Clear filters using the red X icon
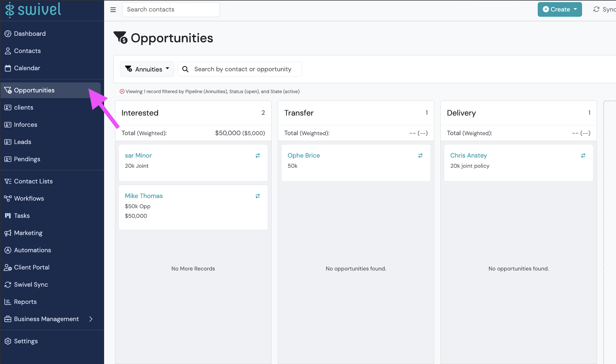This screenshot has width=616, height=364. coord(122,92)
